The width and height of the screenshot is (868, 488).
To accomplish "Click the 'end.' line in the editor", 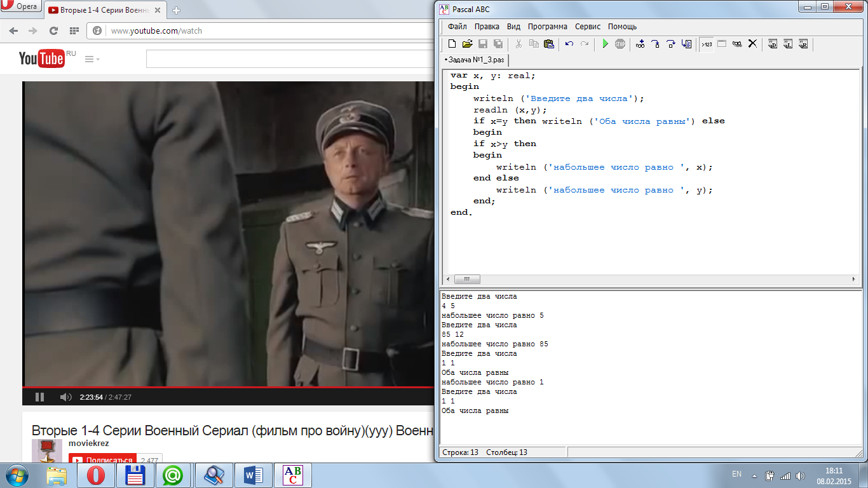I will point(462,212).
